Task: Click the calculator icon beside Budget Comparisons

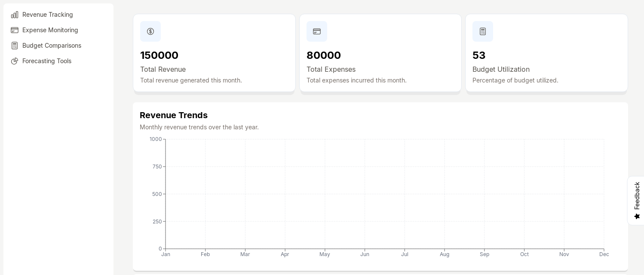Action: [15, 46]
